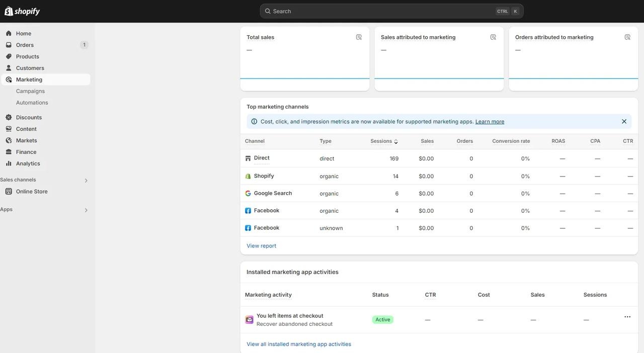This screenshot has height=353, width=644.
Task: Open Campaigns submenu item
Action: [x=45, y=91]
